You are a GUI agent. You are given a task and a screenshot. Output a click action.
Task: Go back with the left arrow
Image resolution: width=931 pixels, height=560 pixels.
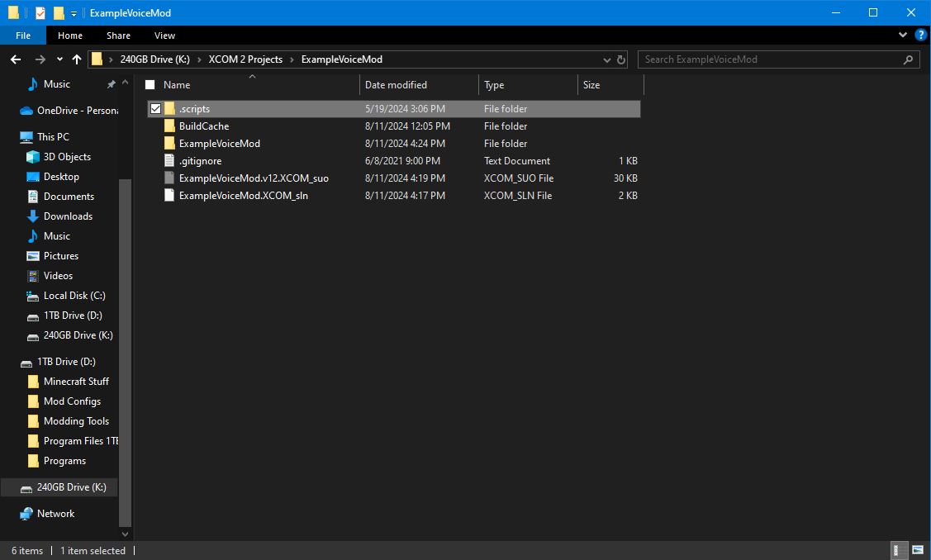click(16, 59)
